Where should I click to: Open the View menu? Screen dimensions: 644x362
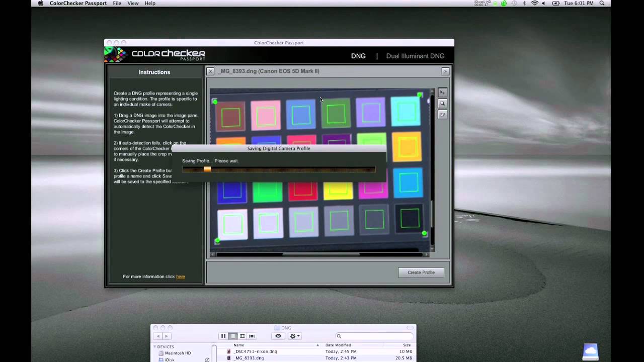point(133,4)
